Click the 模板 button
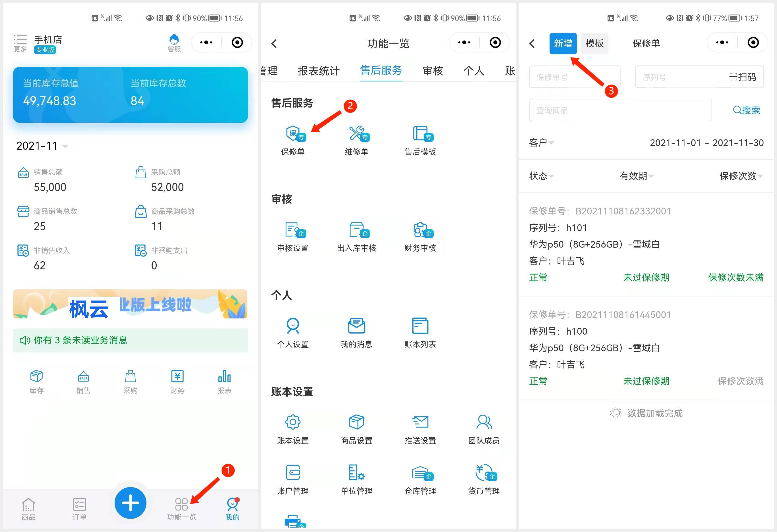Screen dimensions: 777x532 coord(594,43)
